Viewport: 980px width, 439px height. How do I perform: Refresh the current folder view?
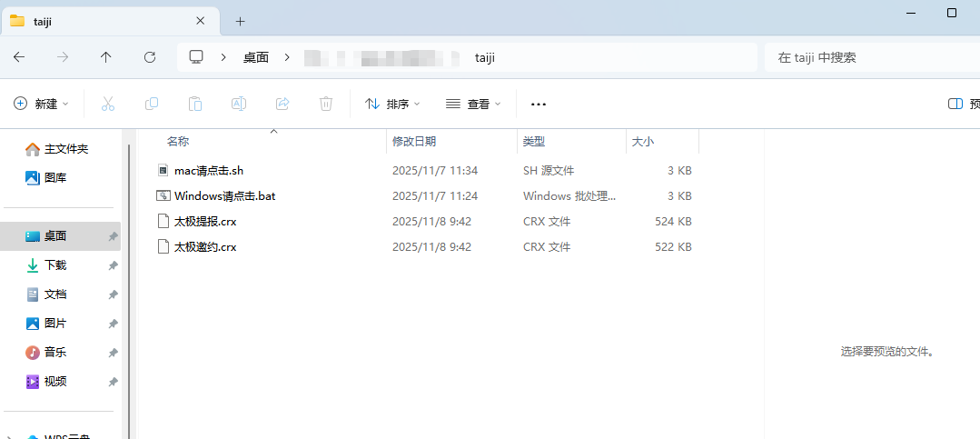[x=150, y=57]
